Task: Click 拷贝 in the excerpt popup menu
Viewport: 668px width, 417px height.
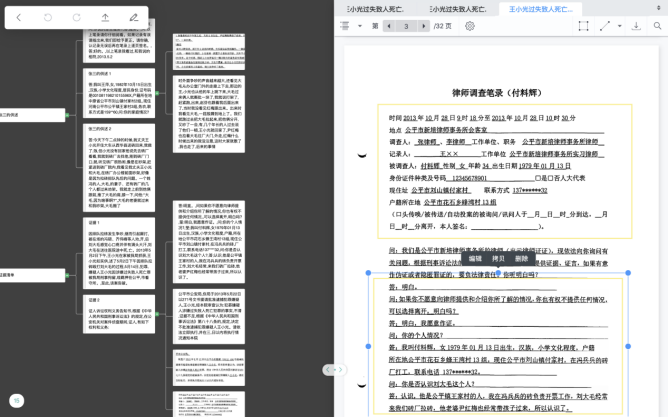Action: click(x=498, y=259)
